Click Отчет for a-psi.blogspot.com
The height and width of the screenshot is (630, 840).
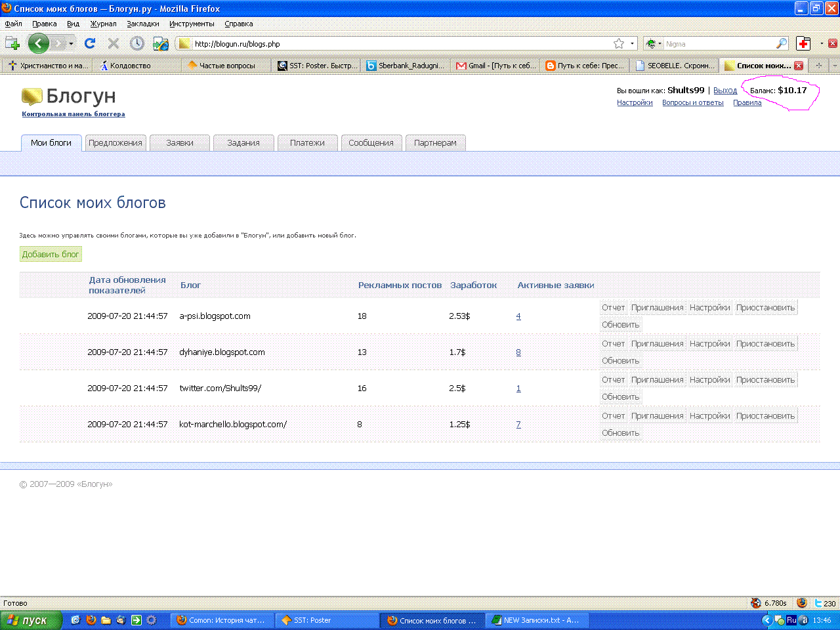(x=614, y=308)
